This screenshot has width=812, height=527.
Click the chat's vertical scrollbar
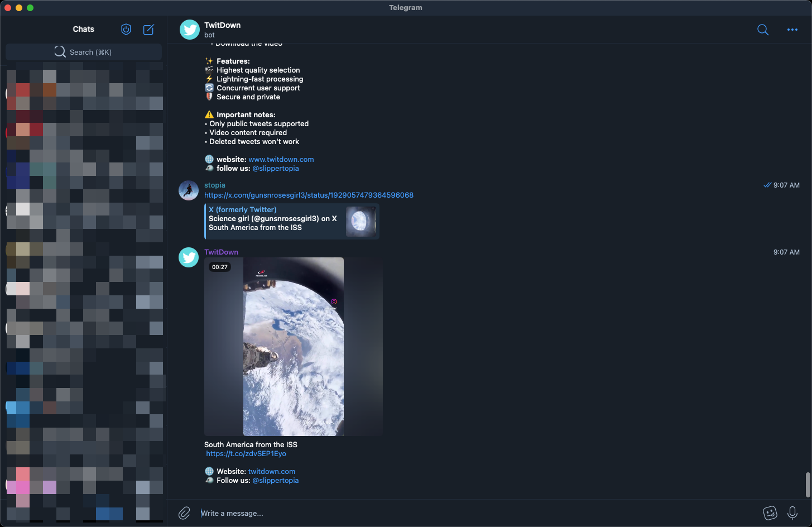808,485
